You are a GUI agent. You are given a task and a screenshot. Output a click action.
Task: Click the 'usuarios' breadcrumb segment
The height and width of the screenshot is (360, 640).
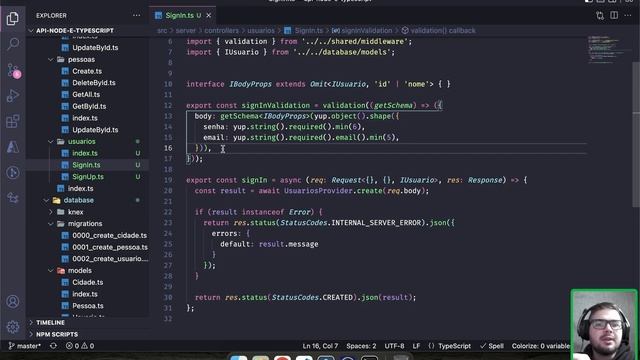(261, 31)
